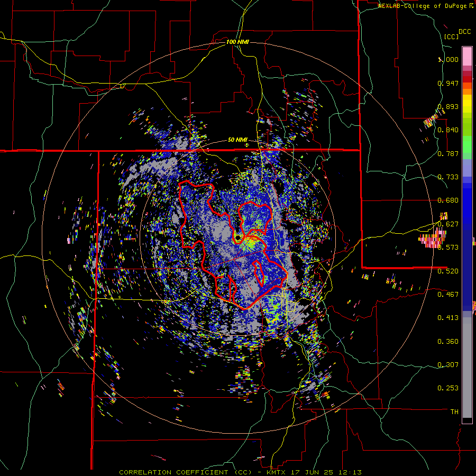Click the [CC] units label above the color bar
476x476 pixels.
(451, 36)
